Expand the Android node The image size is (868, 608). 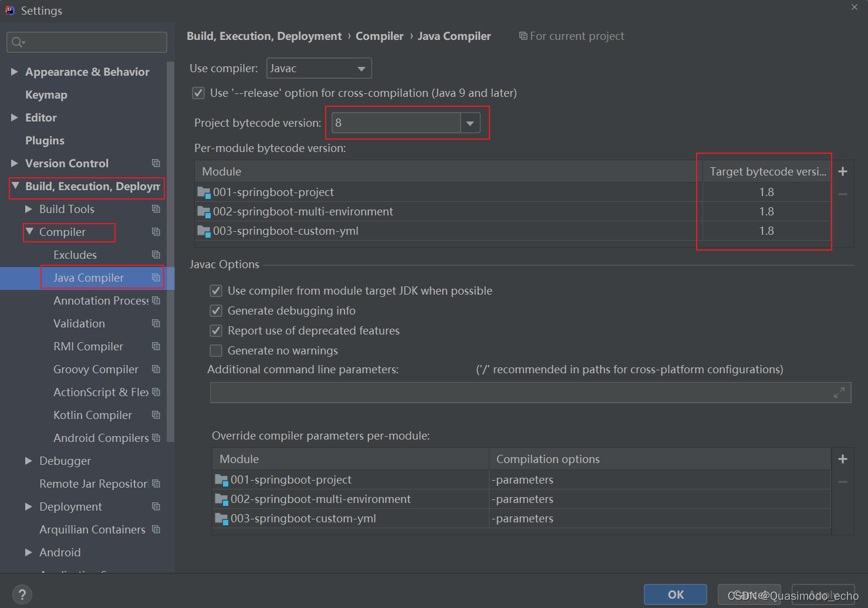[29, 552]
